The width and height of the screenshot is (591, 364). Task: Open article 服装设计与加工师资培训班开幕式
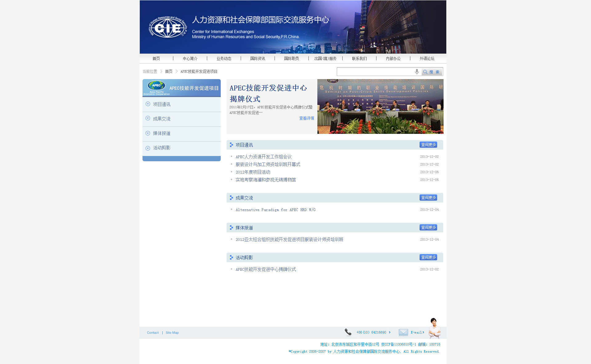coord(268,164)
